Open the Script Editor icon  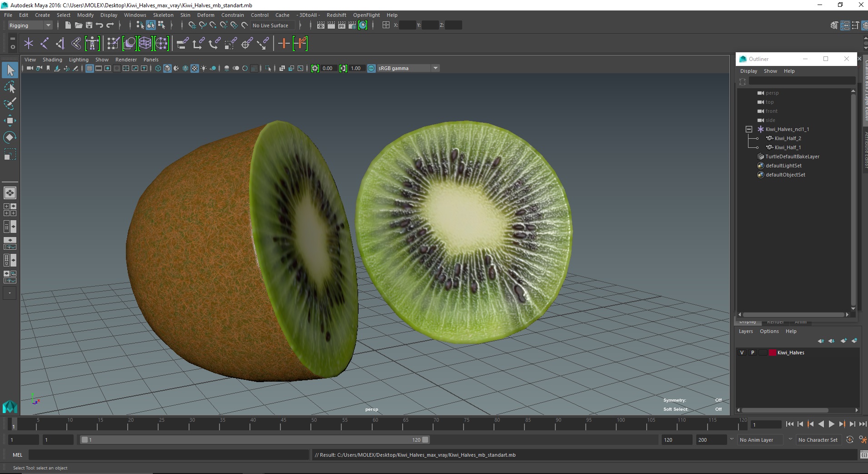pyautogui.click(x=863, y=455)
